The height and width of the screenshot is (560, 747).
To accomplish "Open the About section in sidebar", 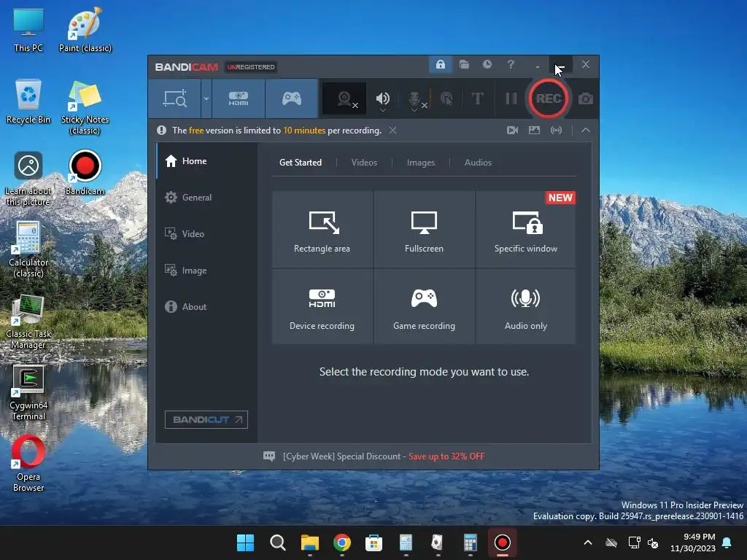I will click(x=206, y=307).
